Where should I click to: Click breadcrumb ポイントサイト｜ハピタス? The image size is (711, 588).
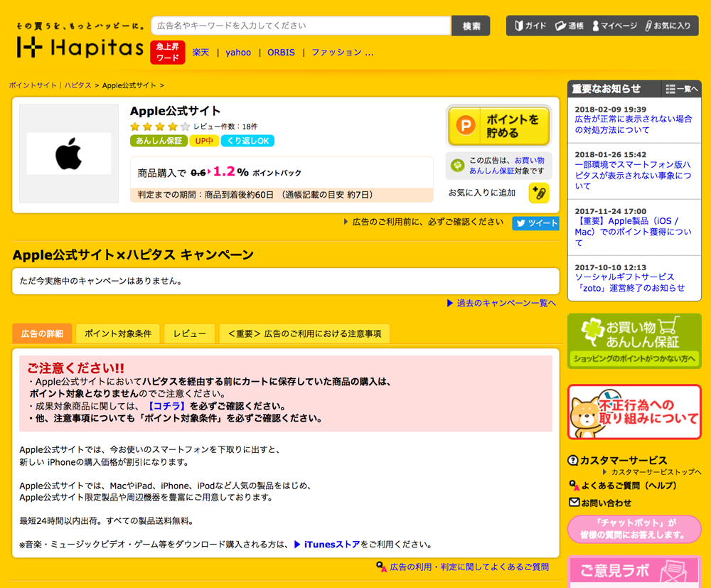[x=50, y=85]
